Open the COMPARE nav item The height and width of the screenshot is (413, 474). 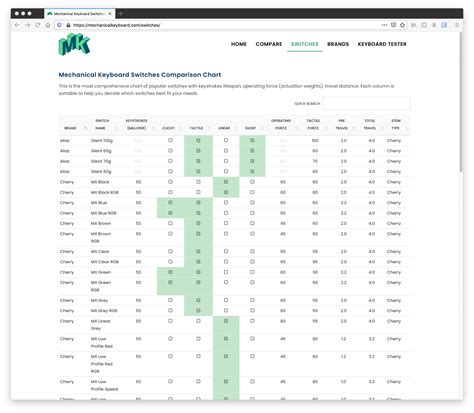coord(269,44)
